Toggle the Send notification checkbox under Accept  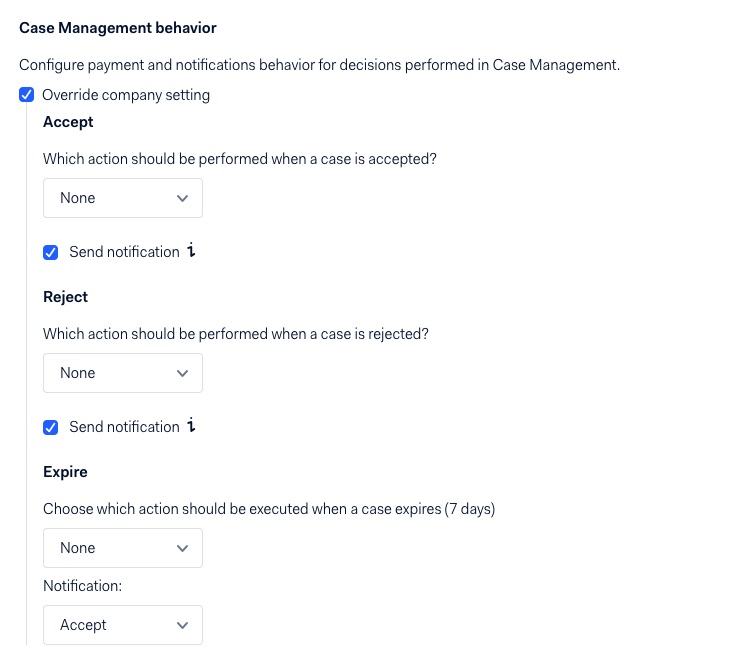(x=51, y=252)
